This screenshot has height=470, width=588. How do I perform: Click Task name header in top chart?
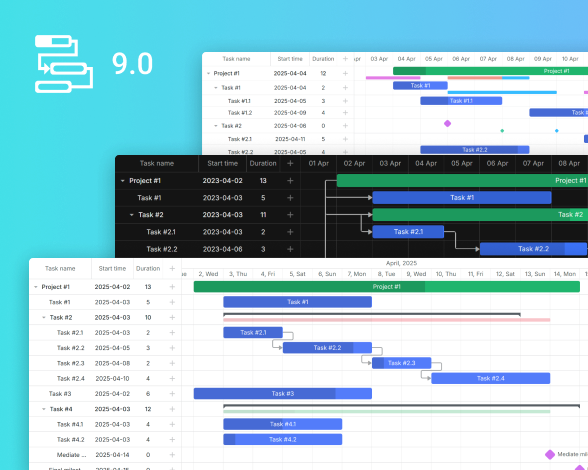pyautogui.click(x=236, y=59)
